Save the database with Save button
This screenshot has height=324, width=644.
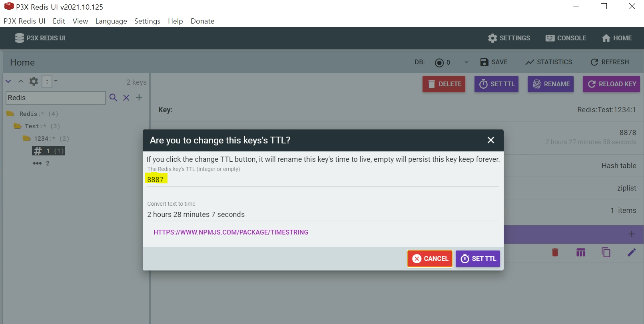click(x=494, y=62)
